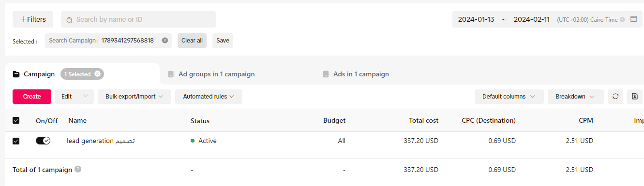The height and width of the screenshot is (186, 644).
Task: Click the export report file icon
Action: [x=635, y=97]
